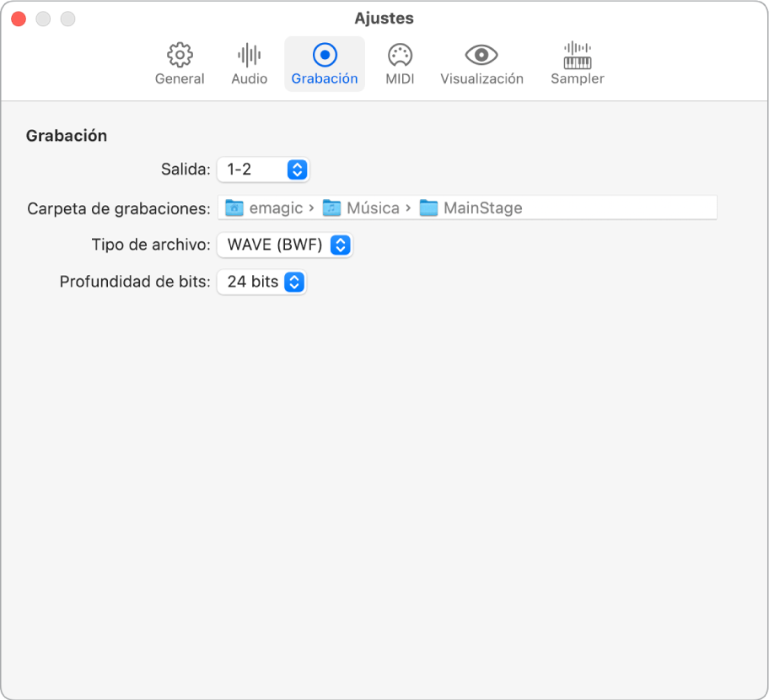Close the Ajustes window with red button
The image size is (769, 700).
pyautogui.click(x=18, y=19)
